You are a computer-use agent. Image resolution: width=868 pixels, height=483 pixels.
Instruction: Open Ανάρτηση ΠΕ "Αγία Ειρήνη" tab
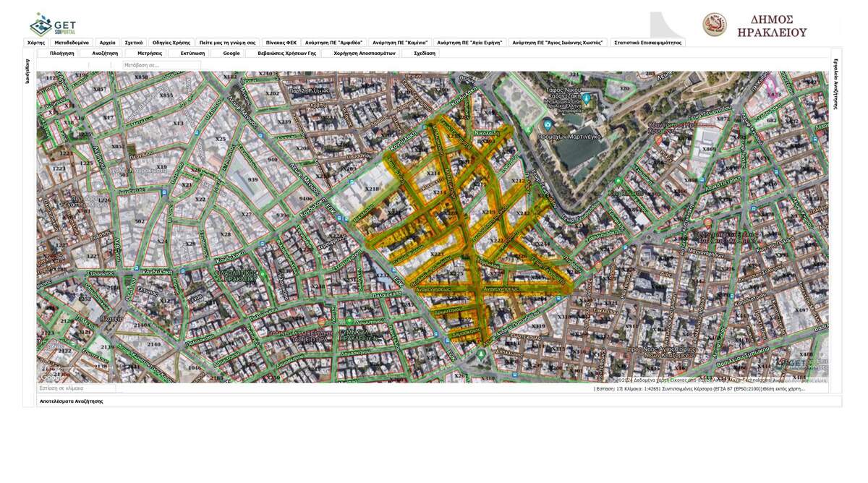coord(469,43)
